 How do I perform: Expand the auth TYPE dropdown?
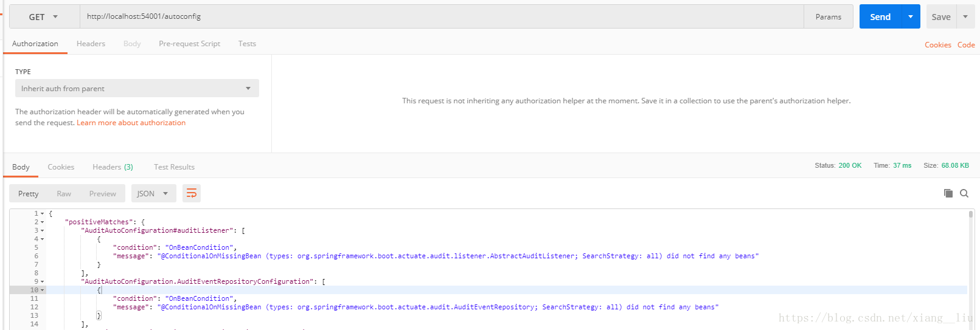[137, 88]
